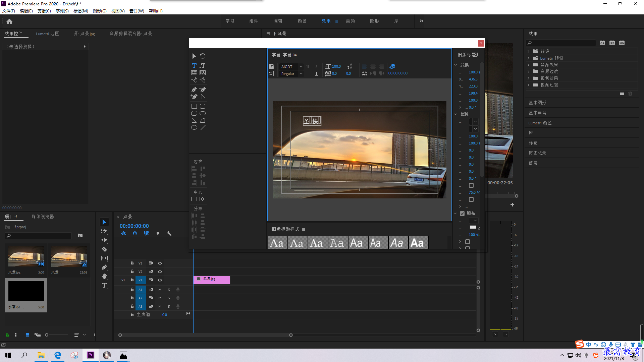Select the Line shape tool

click(203, 127)
